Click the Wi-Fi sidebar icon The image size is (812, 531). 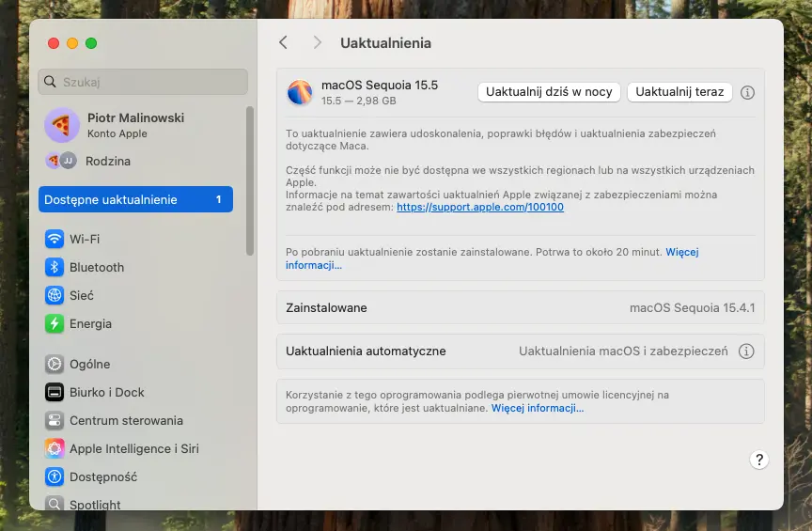pyautogui.click(x=55, y=239)
